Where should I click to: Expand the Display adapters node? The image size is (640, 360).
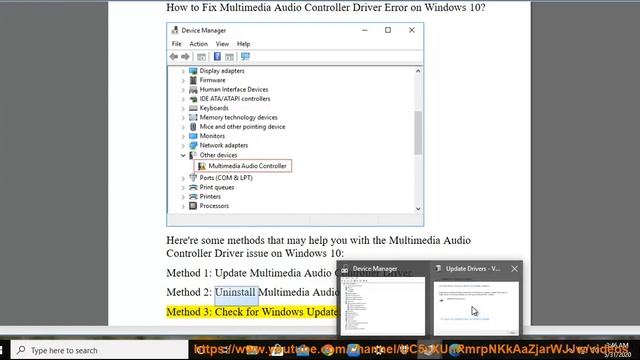(183, 71)
